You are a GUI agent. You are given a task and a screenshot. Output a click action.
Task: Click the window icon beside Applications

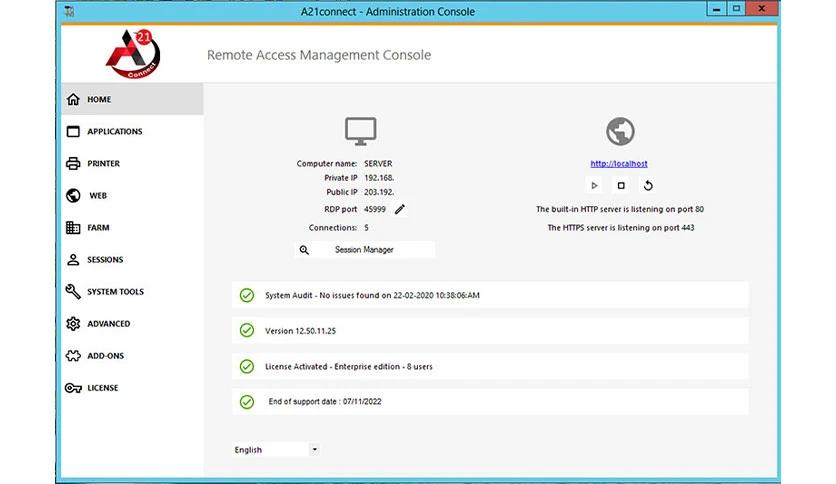tap(73, 131)
